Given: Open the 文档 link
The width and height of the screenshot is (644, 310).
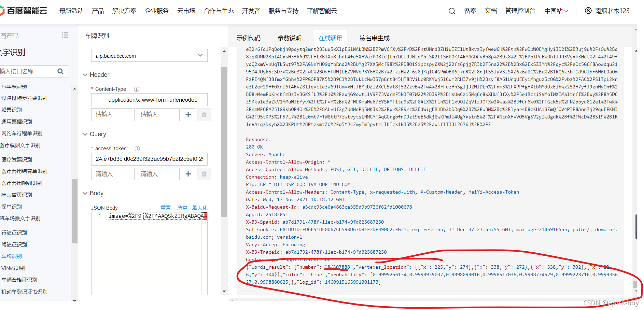Looking at the screenshot, I should click(491, 11).
